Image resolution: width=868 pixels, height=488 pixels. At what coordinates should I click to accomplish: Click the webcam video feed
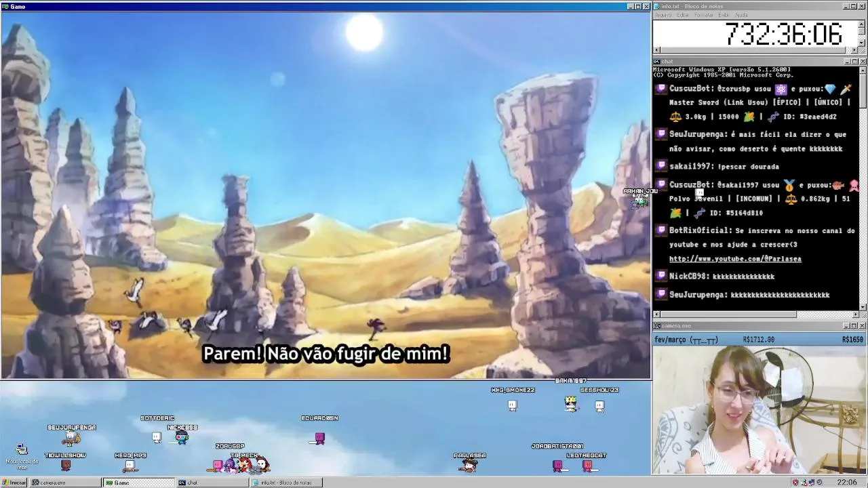759,409
